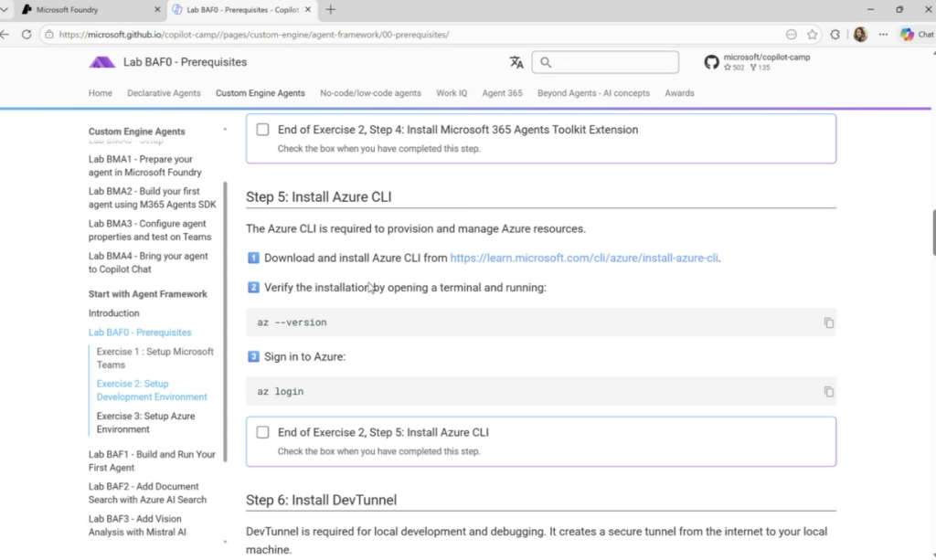This screenshot has height=560, width=936.
Task: Open the microsoft/copilot-camp GitHub repository icon
Action: [x=711, y=62]
